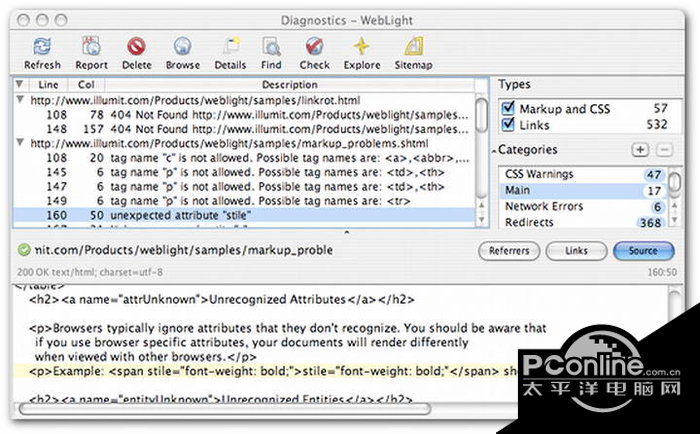The height and width of the screenshot is (434, 700).
Task: Select line 147 tag name "p" row
Action: coord(245,187)
